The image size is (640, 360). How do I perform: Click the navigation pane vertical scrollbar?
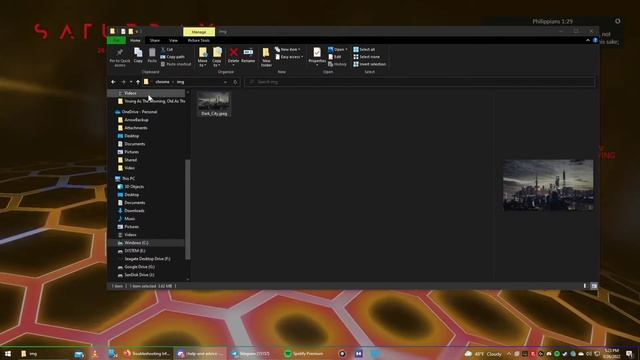click(x=188, y=209)
